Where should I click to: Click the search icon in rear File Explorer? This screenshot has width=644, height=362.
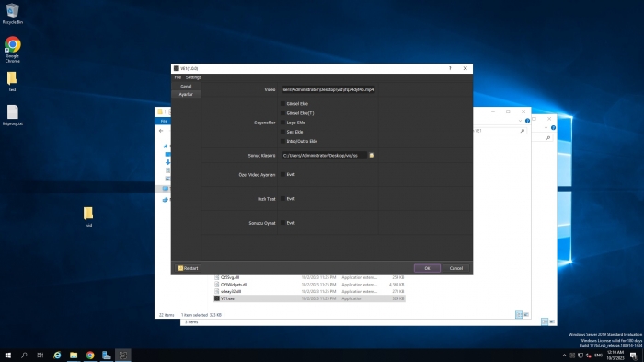548,138
